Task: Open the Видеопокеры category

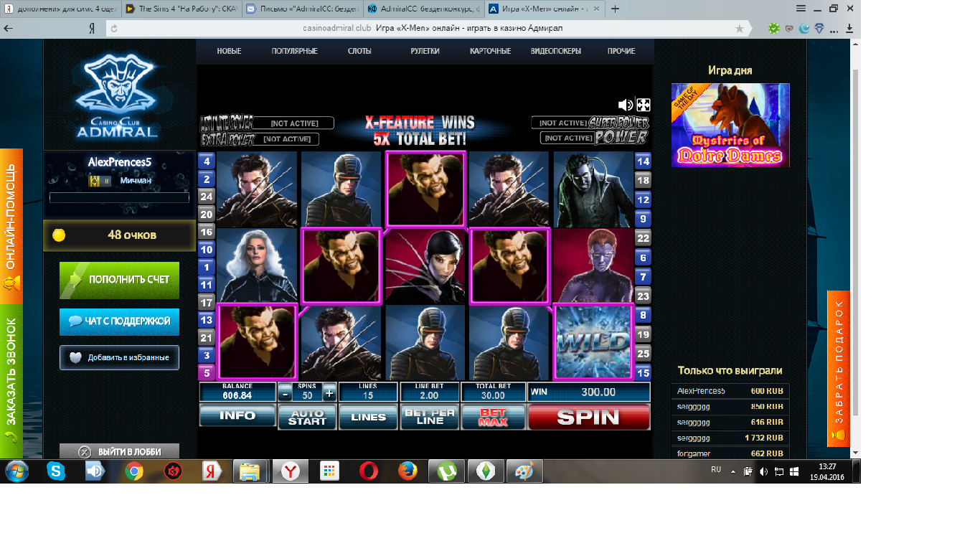Action: pos(556,52)
